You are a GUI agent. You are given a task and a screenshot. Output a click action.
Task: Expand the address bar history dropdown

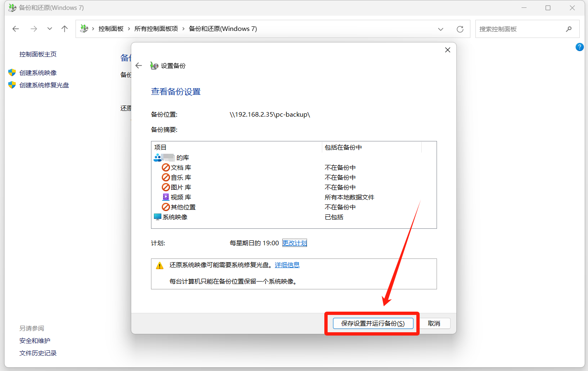click(x=441, y=29)
